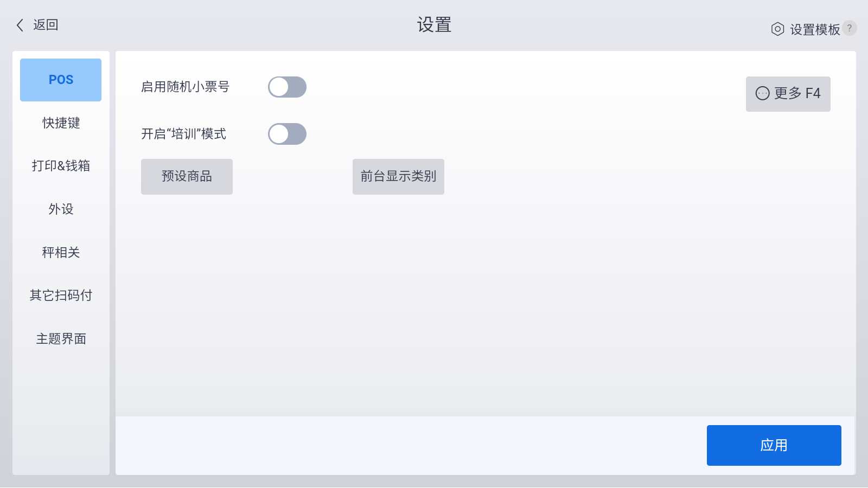Click the hexagon settings template icon
The width and height of the screenshot is (868, 488).
[x=777, y=29]
